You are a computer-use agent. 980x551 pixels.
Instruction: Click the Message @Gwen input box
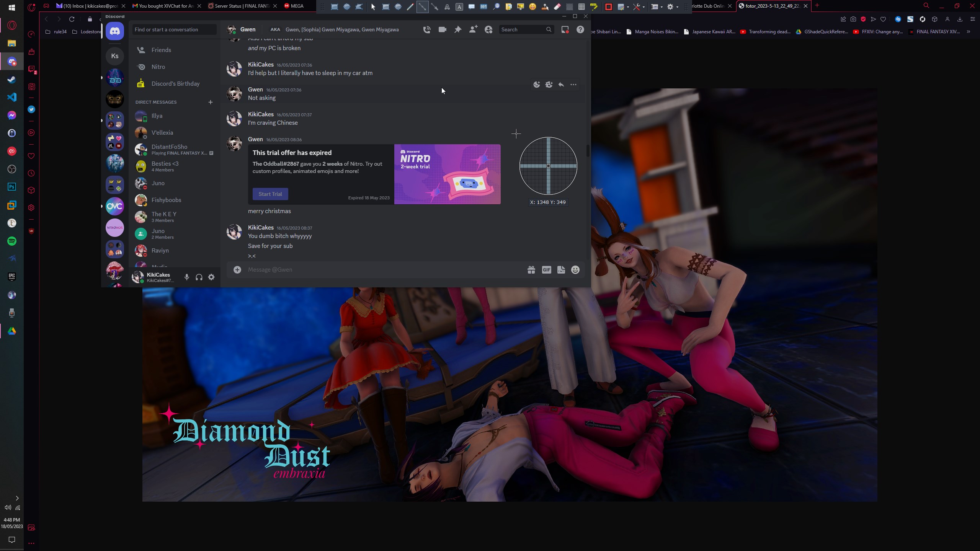tap(385, 270)
